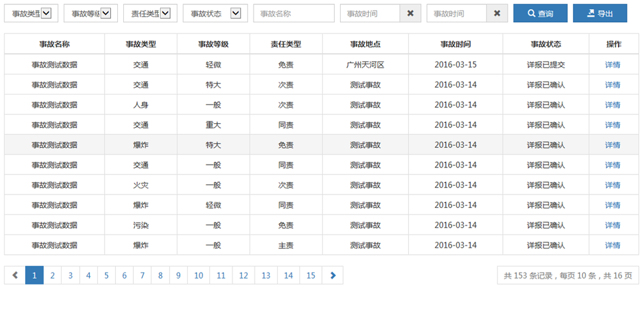Open the 事故等级 filter dropdown
The height and width of the screenshot is (330, 644).
[x=91, y=13]
